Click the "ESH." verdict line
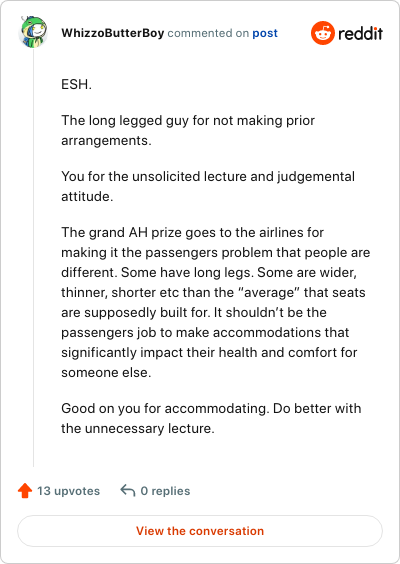 [77, 85]
